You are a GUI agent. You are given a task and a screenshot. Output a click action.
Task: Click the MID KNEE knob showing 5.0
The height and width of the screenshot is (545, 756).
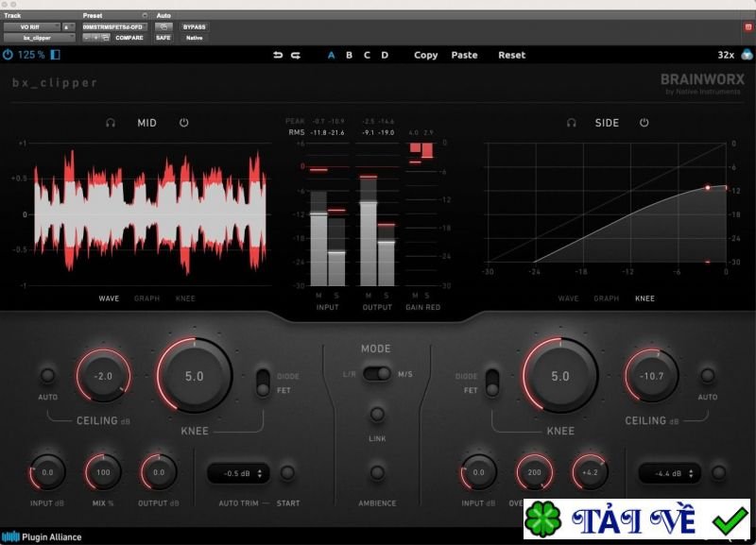pyautogui.click(x=195, y=376)
